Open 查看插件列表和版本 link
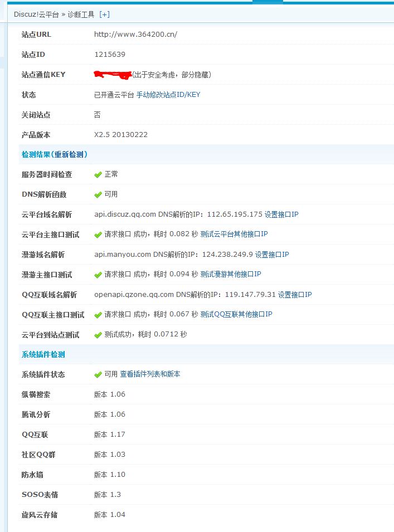The image size is (394, 532). [150, 374]
